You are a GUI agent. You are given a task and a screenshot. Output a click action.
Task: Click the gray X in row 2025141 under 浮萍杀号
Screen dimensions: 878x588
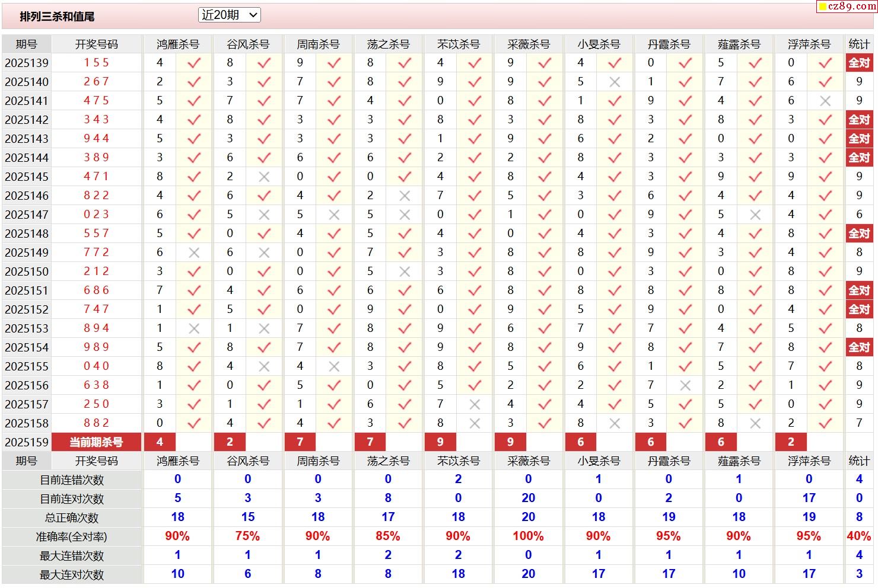tap(825, 101)
